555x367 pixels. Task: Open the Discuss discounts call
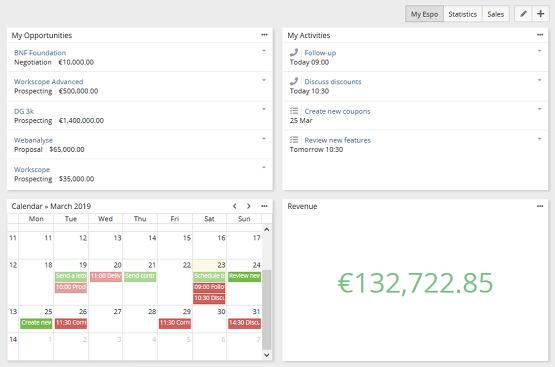click(x=333, y=81)
